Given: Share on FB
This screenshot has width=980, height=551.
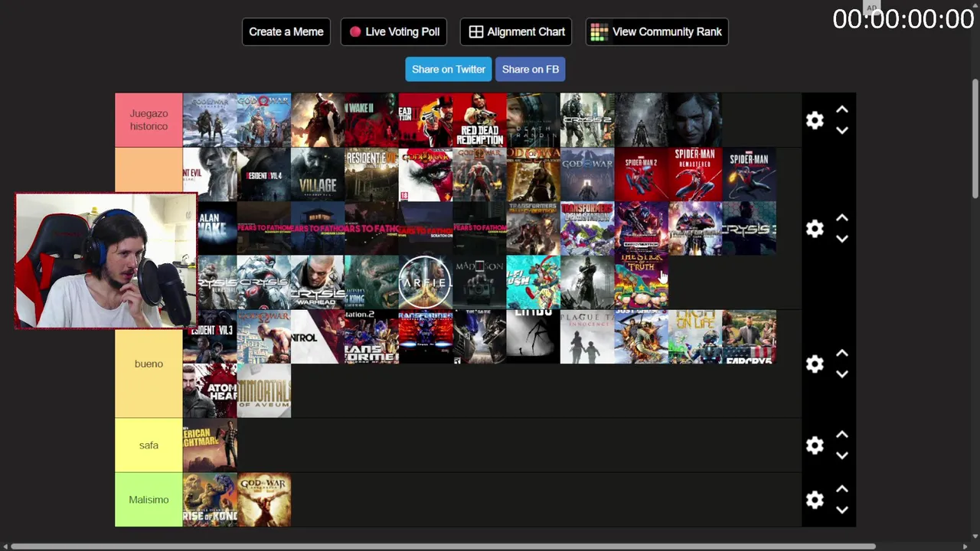Looking at the screenshot, I should pyautogui.click(x=531, y=69).
